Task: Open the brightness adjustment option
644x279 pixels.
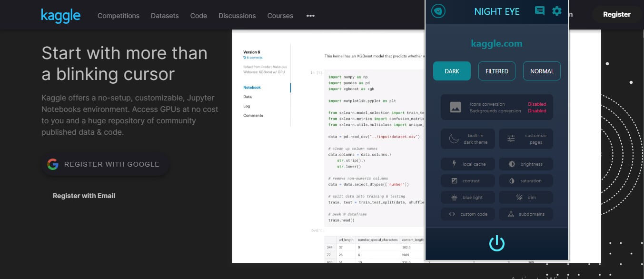Action: (x=526, y=164)
